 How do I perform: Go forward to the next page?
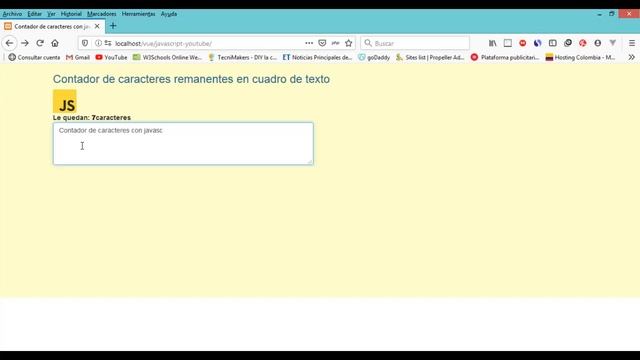(x=25, y=43)
